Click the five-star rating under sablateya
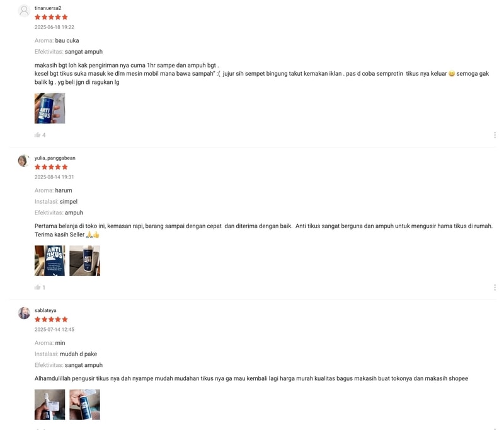Screen dimensions: 504x430 [x=51, y=320]
